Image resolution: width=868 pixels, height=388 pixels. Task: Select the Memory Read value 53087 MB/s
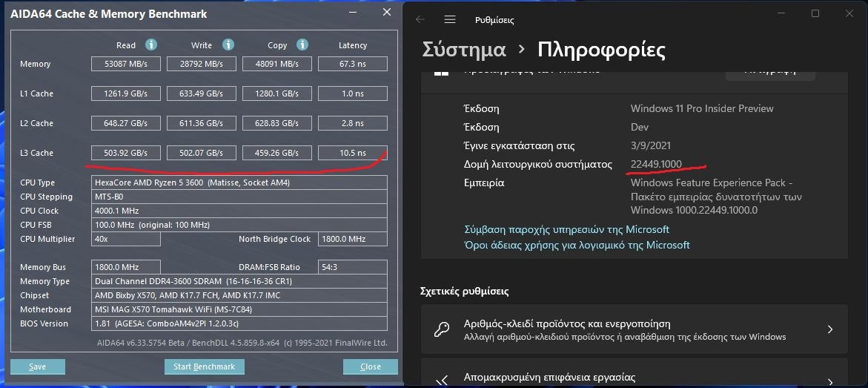tap(126, 64)
